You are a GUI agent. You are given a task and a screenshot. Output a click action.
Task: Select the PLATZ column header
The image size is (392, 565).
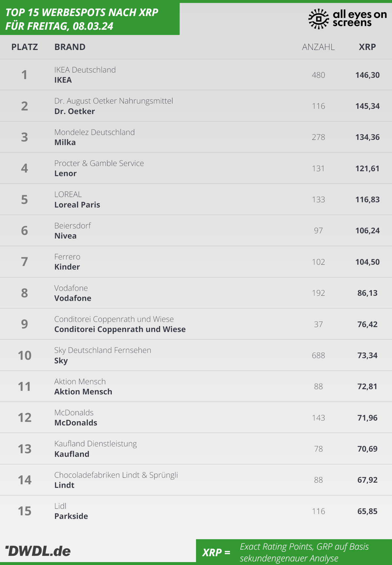[24, 47]
